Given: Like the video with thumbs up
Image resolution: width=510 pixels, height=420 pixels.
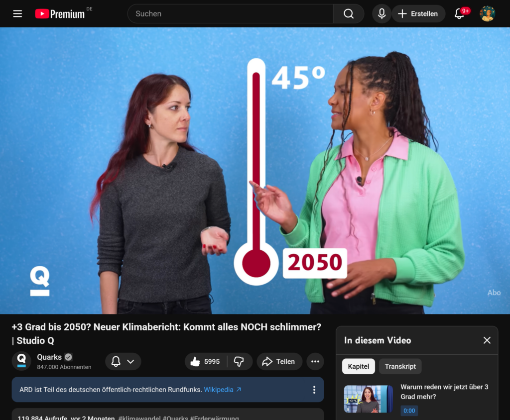Looking at the screenshot, I should [x=206, y=362].
